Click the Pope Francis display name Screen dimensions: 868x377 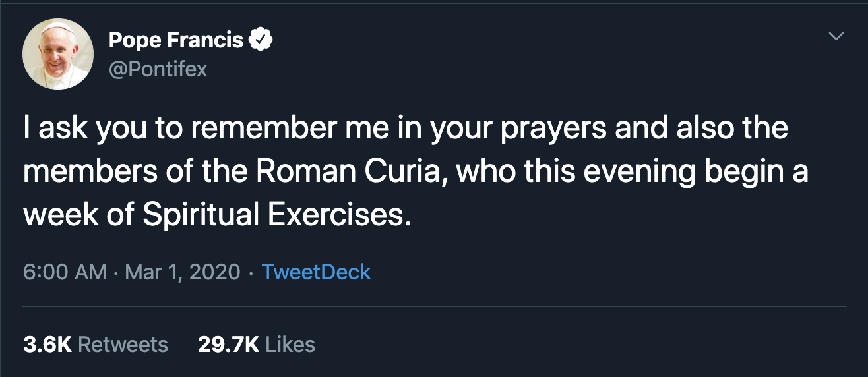coord(175,41)
